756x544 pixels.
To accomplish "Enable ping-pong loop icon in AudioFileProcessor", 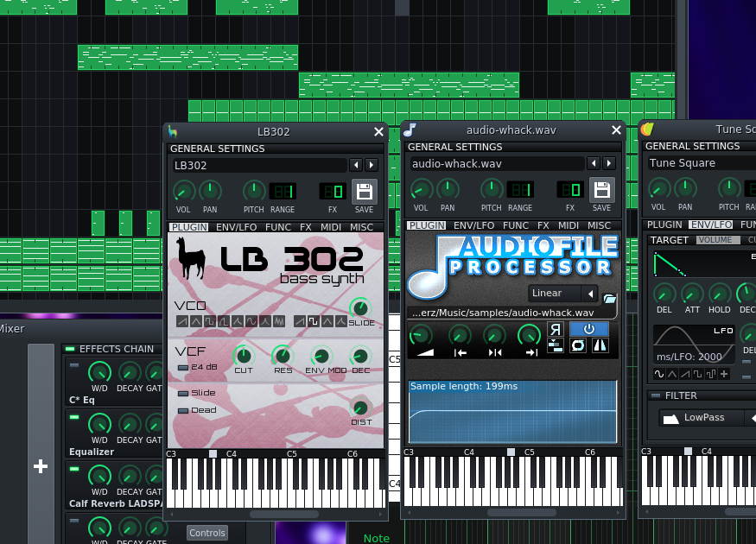I will [x=600, y=345].
